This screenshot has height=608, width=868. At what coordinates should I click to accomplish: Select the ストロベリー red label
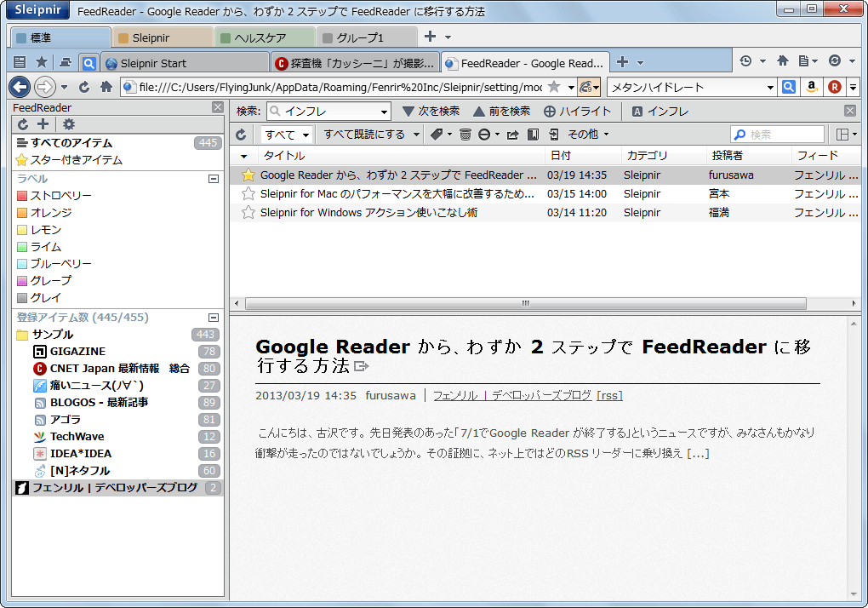(54, 196)
